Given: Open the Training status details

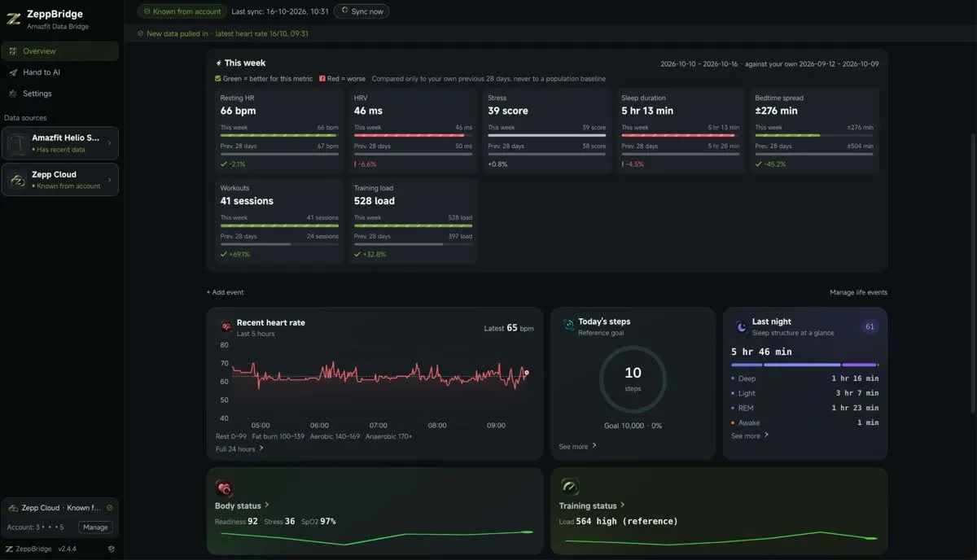Looking at the screenshot, I should (x=592, y=505).
